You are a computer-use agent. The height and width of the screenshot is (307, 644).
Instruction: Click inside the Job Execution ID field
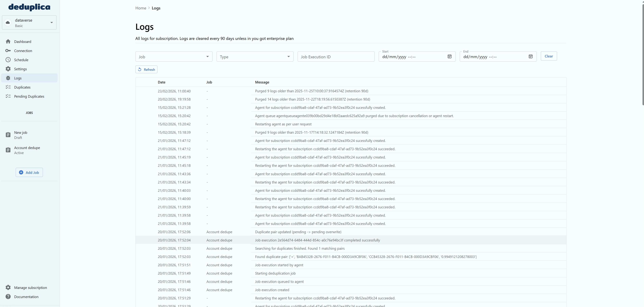click(336, 56)
